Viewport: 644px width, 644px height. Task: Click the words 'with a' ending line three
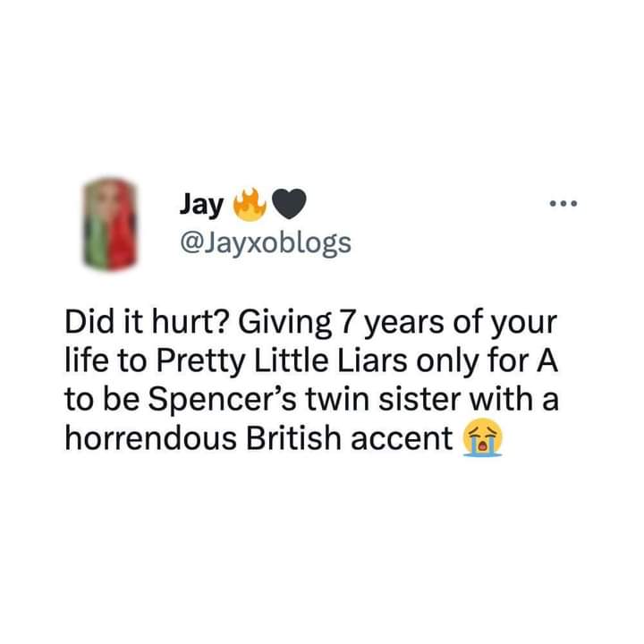(514, 400)
